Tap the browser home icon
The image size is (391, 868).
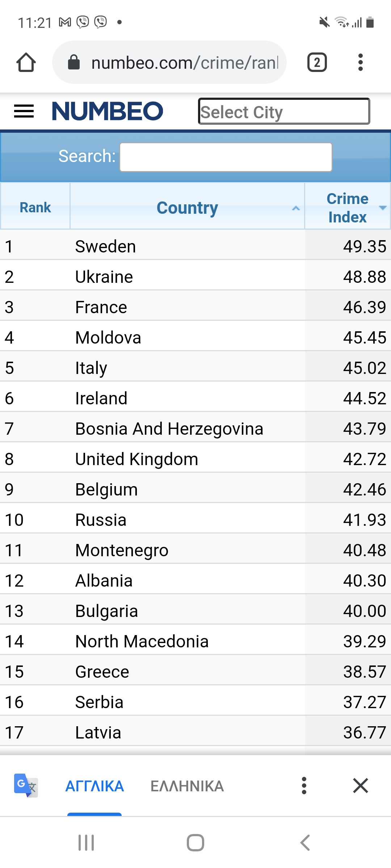click(x=26, y=63)
